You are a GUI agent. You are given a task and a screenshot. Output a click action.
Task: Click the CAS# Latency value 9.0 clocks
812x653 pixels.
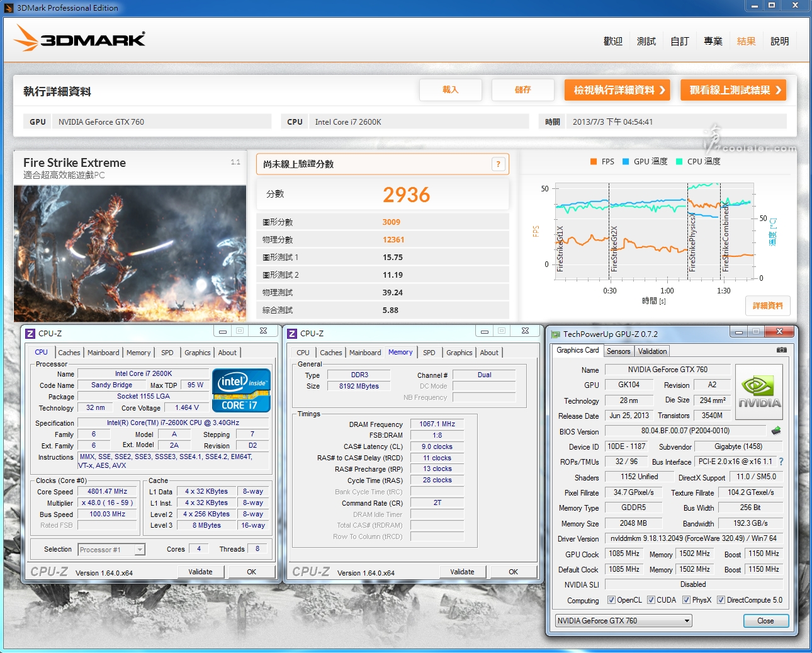[x=437, y=447]
